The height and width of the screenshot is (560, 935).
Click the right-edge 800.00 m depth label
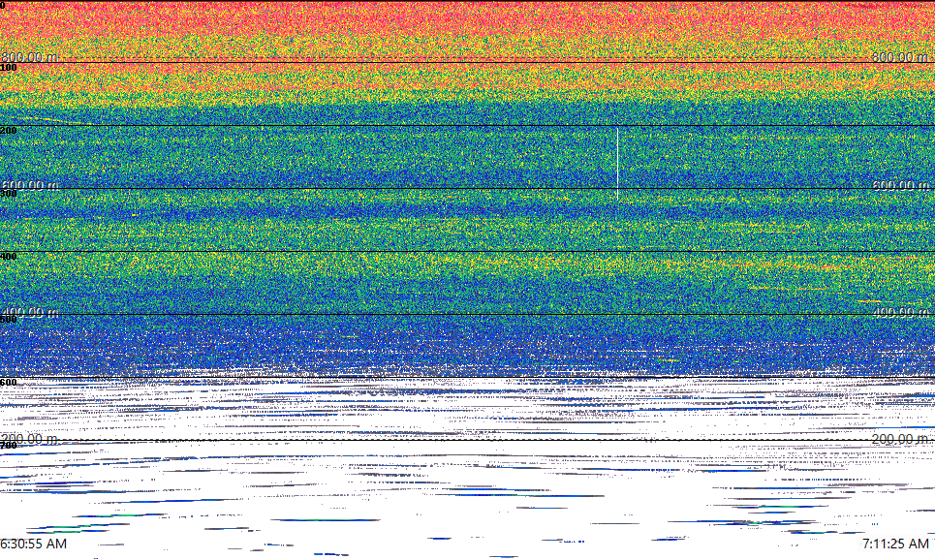900,57
